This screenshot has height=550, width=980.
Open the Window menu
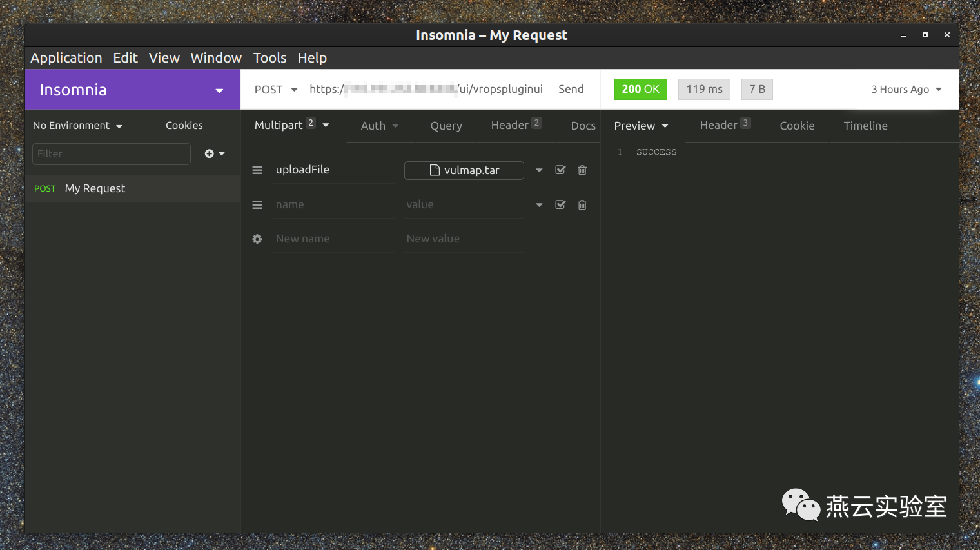point(216,58)
